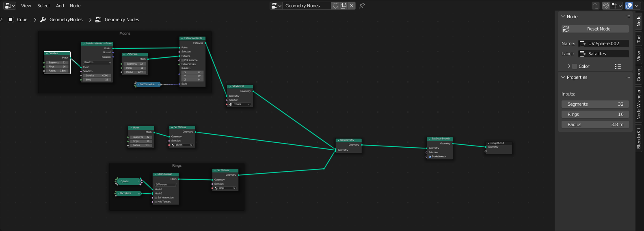
Task: Disable the Shade Smooth checkbox
Action: 430,157
